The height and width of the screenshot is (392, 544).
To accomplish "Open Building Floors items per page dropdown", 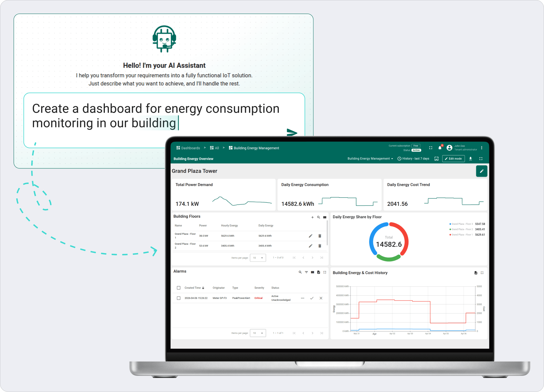I will coord(258,258).
